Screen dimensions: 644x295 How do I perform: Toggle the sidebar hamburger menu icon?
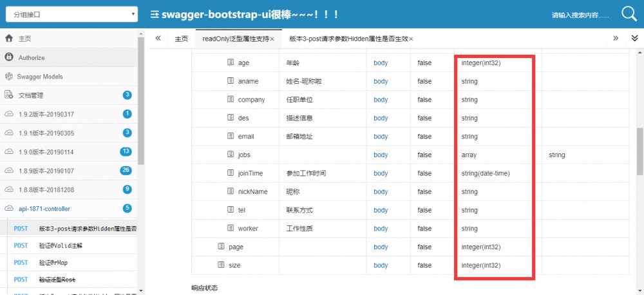pyautogui.click(x=155, y=14)
